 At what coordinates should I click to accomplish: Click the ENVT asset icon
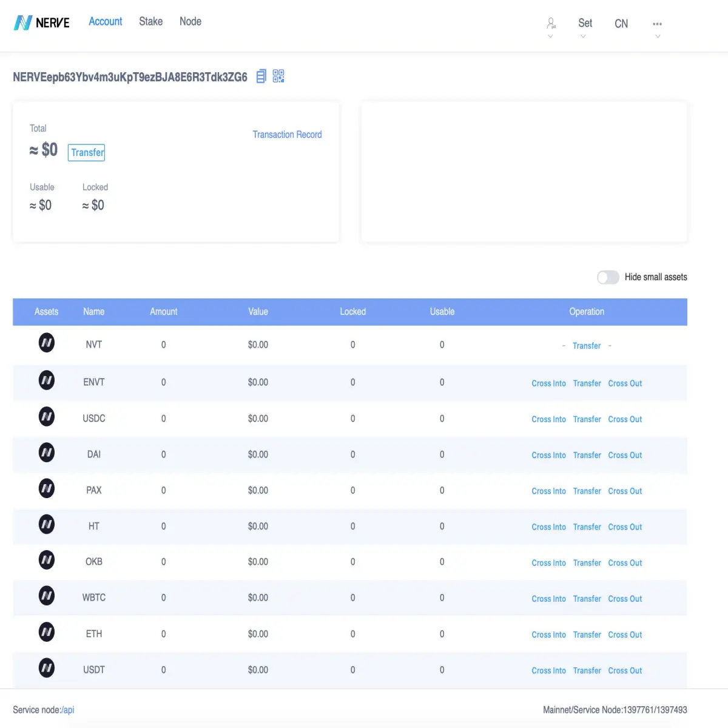tap(47, 380)
